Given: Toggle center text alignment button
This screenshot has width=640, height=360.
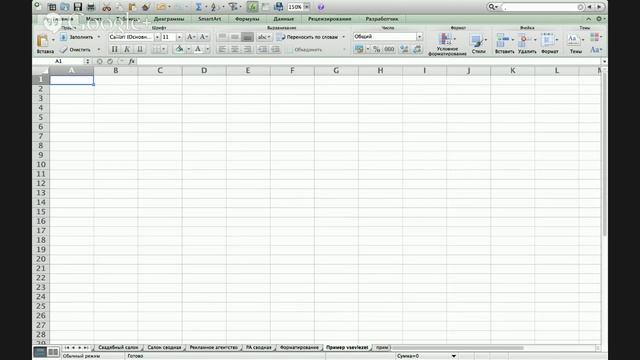Looking at the screenshot, I should [x=235, y=49].
